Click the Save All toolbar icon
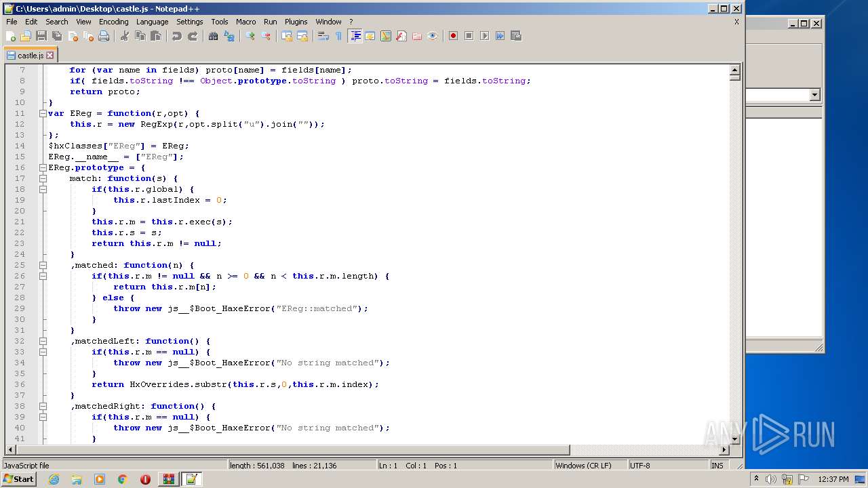The image size is (868, 488). point(57,36)
